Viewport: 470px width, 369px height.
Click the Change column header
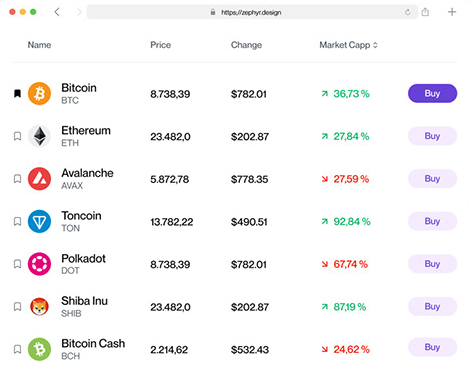246,45
